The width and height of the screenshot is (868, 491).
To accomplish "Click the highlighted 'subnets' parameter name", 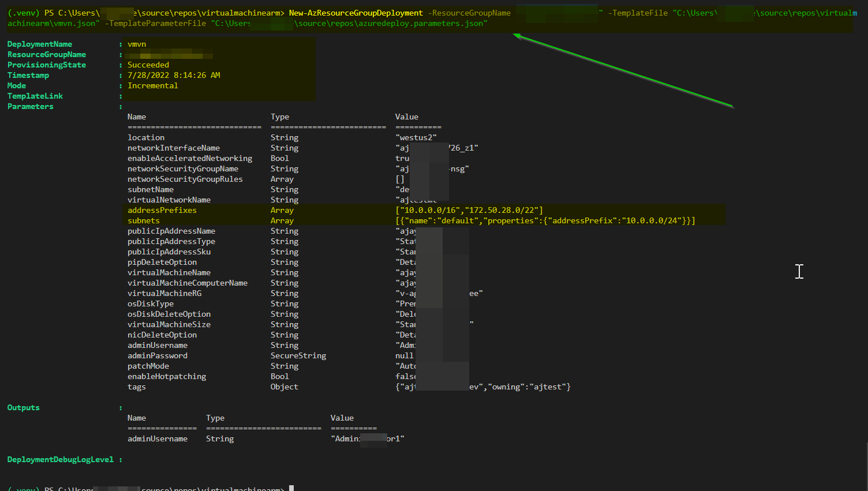I will tap(144, 221).
